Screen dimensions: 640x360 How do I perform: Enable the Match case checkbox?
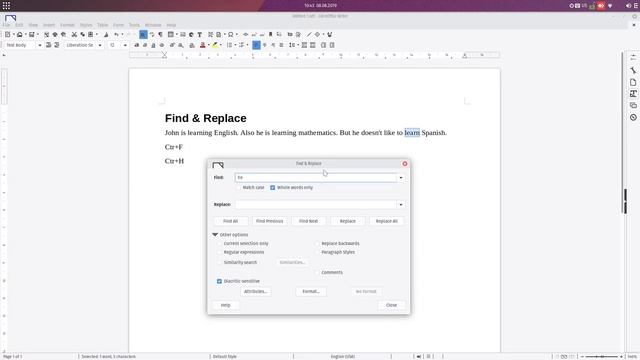[238, 187]
